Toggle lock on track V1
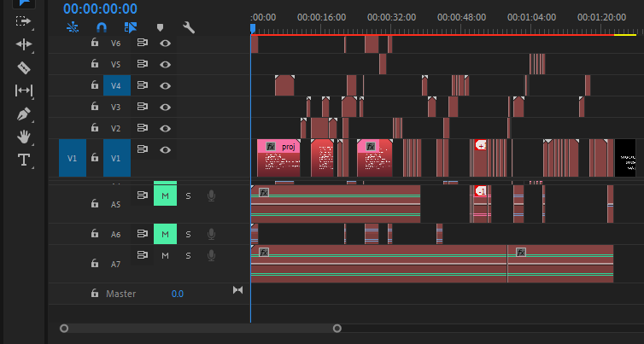This screenshot has height=344, width=644. [95, 158]
